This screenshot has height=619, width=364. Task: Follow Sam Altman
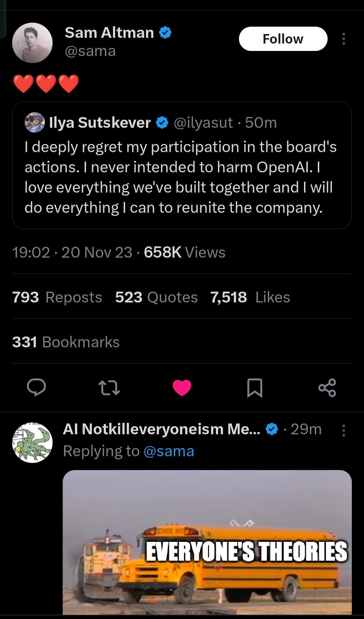pos(283,39)
